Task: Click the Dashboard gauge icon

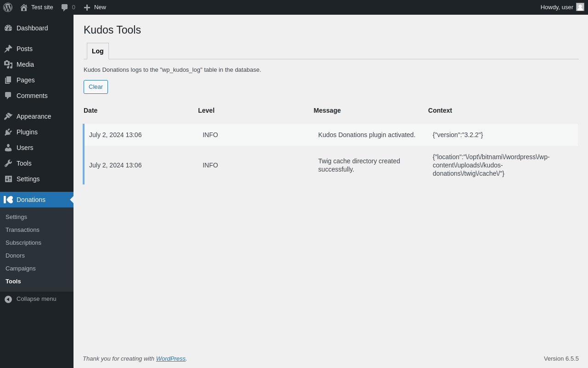Action: coord(8,28)
